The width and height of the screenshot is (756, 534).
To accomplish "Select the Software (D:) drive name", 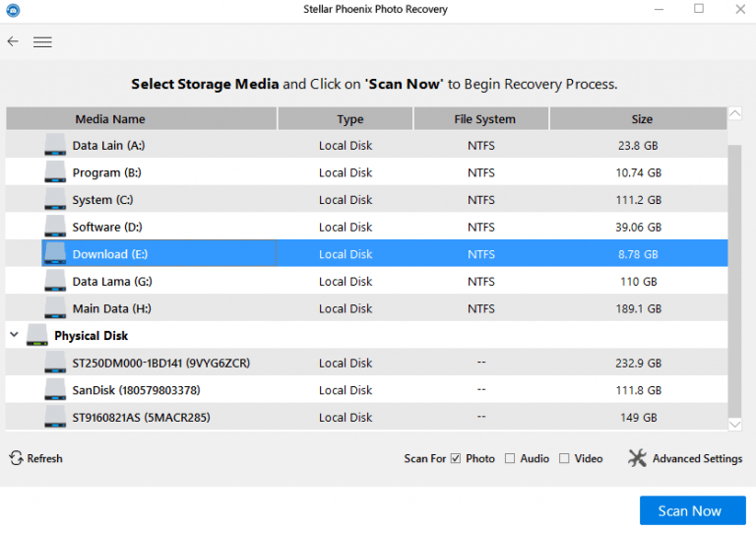I will (x=107, y=227).
